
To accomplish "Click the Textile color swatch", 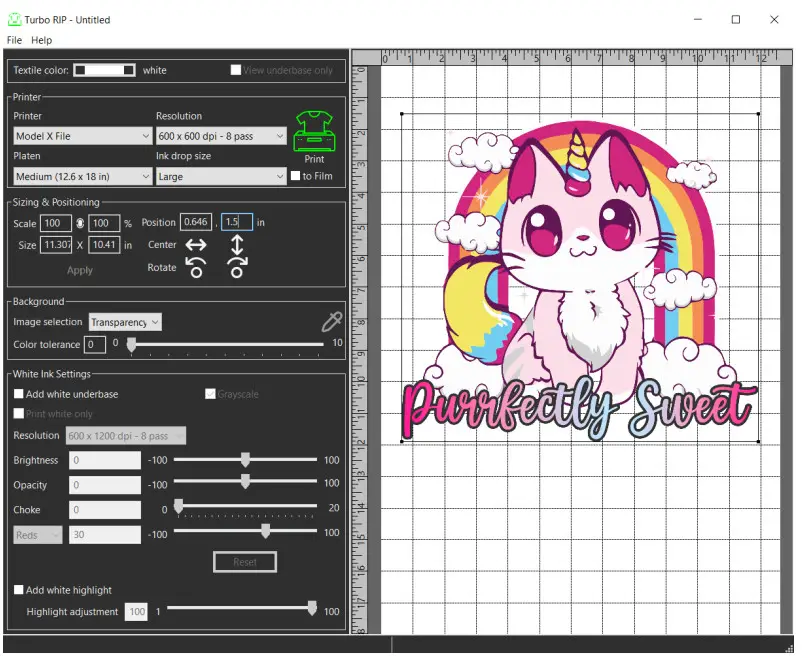I will (104, 70).
